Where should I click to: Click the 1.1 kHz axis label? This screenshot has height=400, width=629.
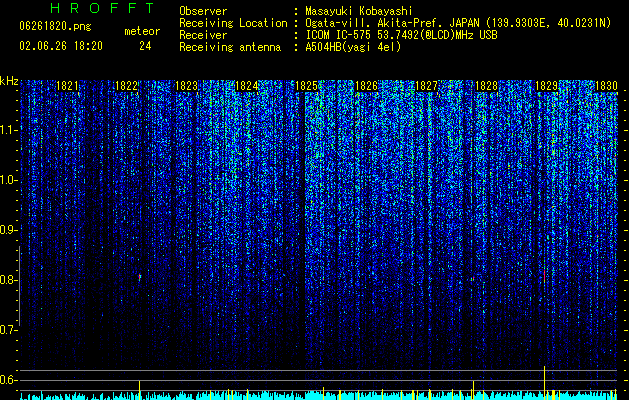click(8, 130)
